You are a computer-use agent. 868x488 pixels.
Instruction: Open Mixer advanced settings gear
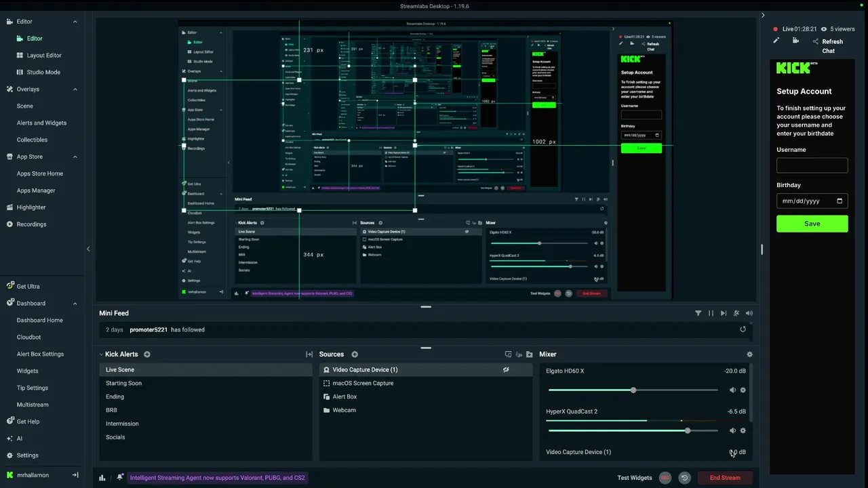(749, 354)
